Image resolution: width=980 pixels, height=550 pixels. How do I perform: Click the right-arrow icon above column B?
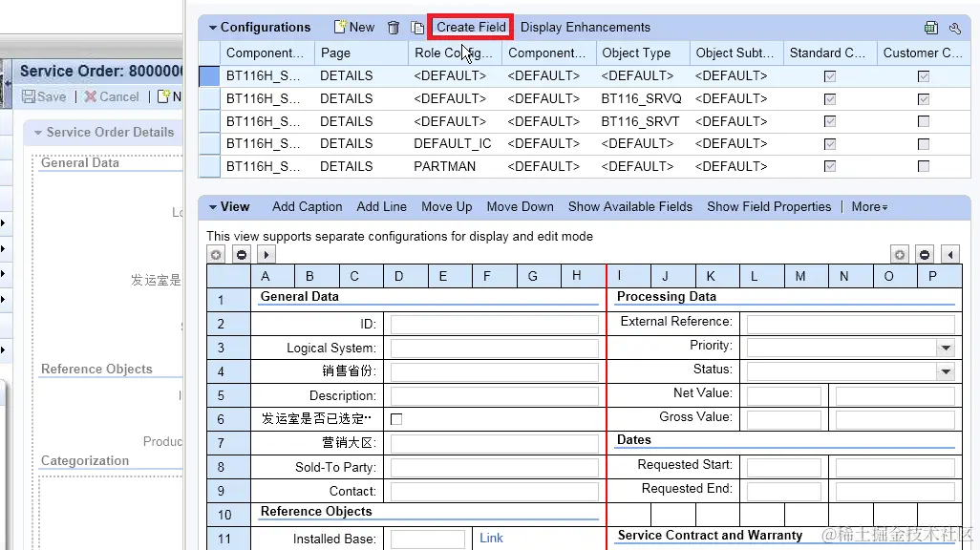(x=266, y=255)
